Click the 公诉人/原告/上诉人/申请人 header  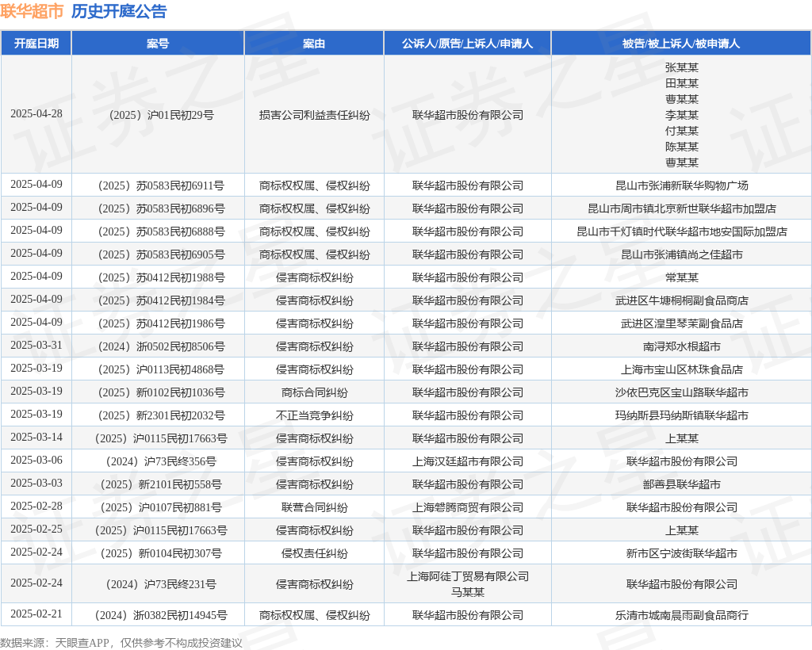(x=468, y=44)
